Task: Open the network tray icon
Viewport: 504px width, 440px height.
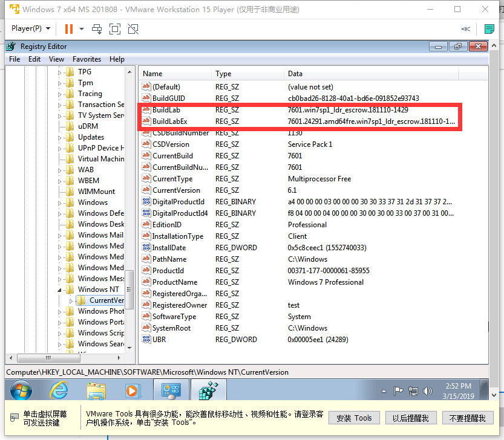Action: click(413, 391)
